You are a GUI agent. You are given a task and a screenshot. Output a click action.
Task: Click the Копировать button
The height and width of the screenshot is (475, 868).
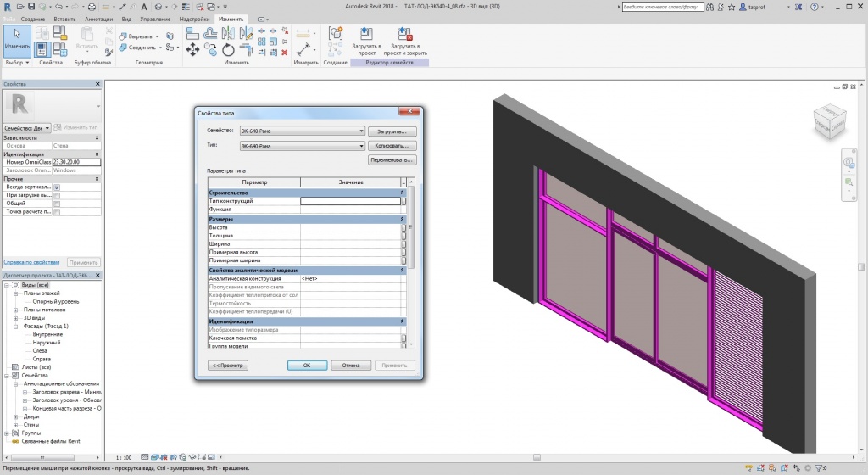(392, 146)
